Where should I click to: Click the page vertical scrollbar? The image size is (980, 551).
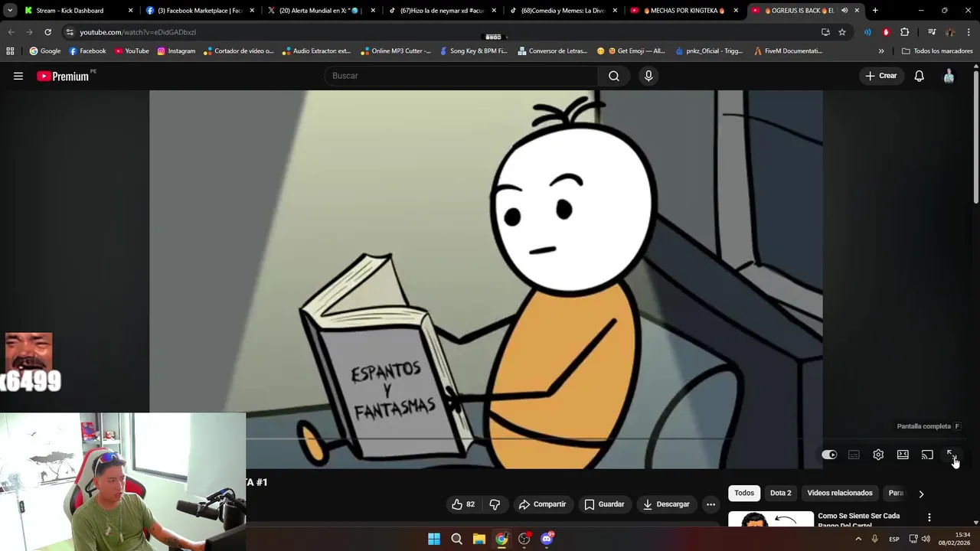point(976,138)
